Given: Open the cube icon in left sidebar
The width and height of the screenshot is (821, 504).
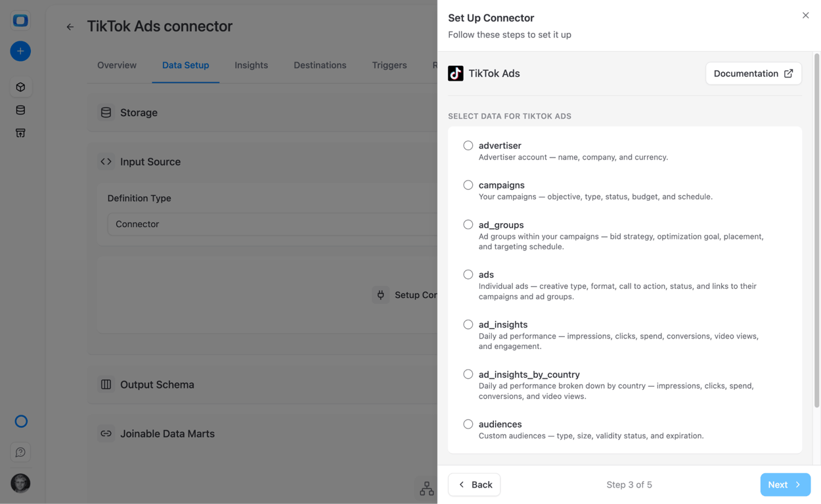Looking at the screenshot, I should click(20, 87).
